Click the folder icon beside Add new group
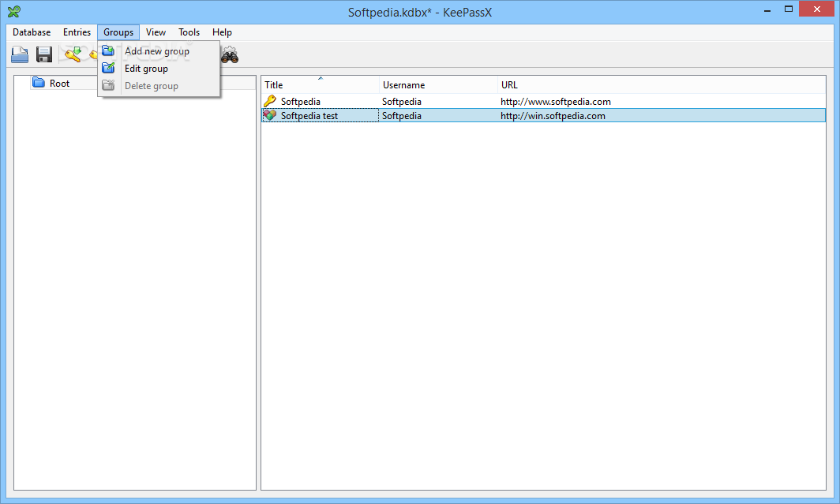The image size is (840, 504). pos(108,50)
